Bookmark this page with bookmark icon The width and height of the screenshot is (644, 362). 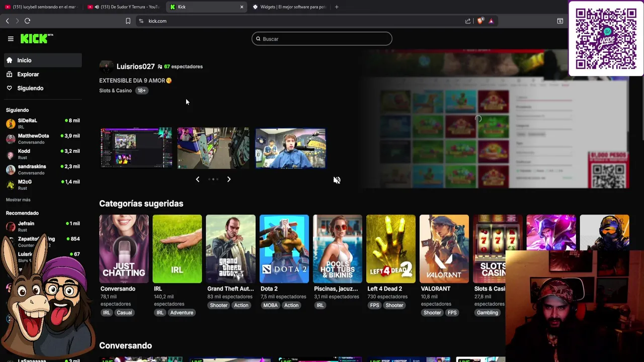coord(128,21)
